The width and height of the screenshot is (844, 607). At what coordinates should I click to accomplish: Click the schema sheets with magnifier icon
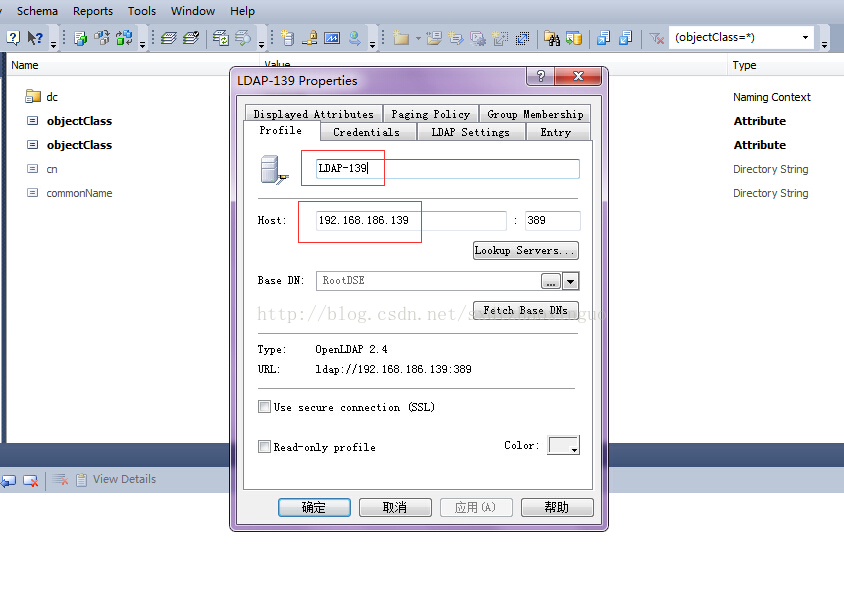[243, 38]
